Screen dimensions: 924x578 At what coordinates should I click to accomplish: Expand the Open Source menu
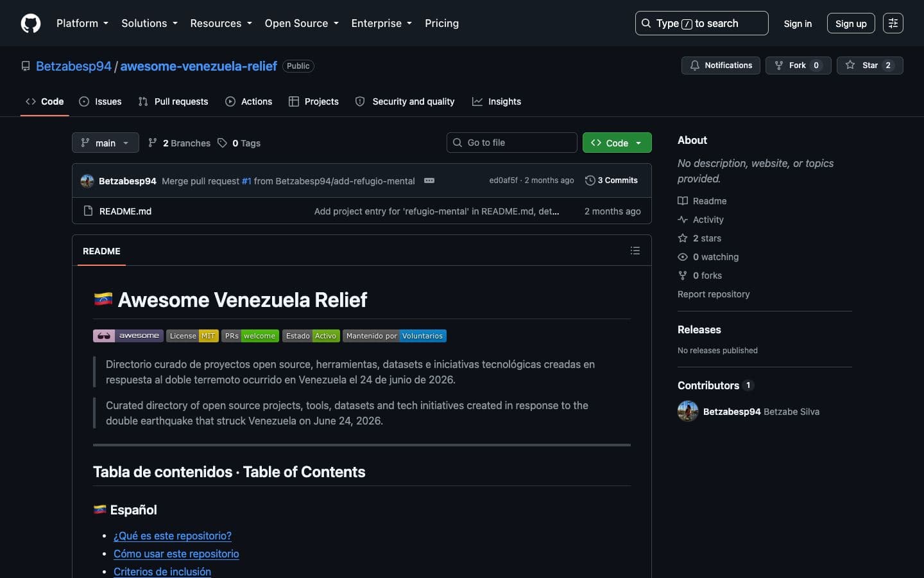302,23
